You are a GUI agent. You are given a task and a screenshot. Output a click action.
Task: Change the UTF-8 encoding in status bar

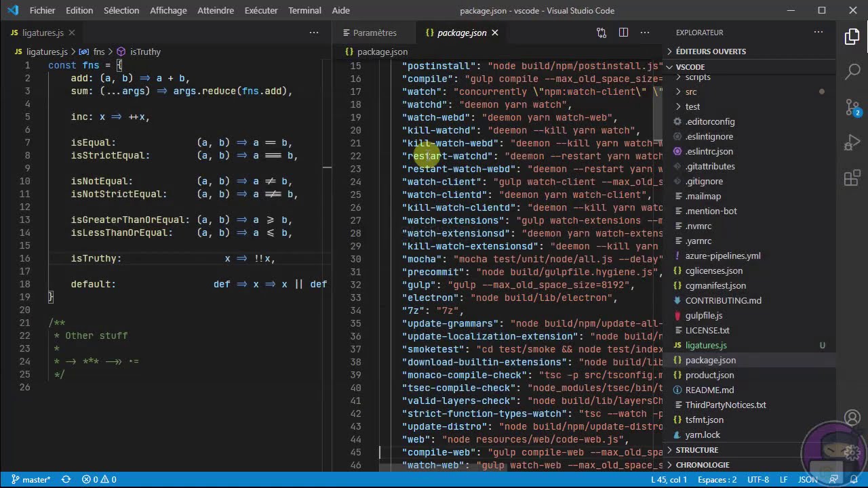pos(758,479)
